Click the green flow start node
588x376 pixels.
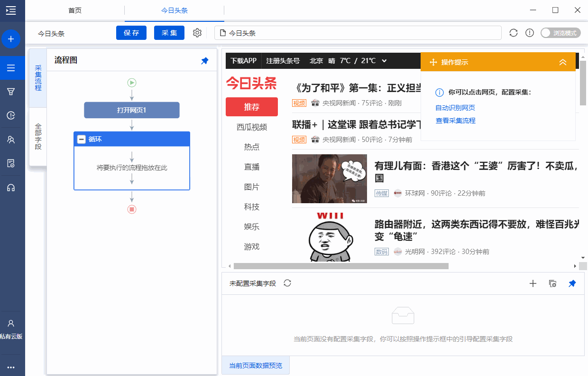[132, 83]
